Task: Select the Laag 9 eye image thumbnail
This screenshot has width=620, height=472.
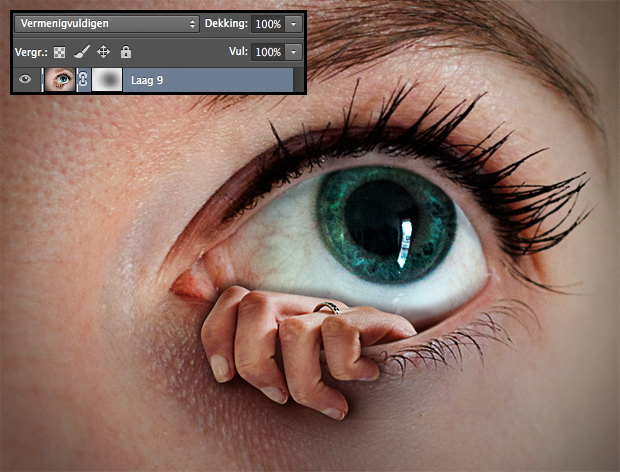Action: click(59, 79)
